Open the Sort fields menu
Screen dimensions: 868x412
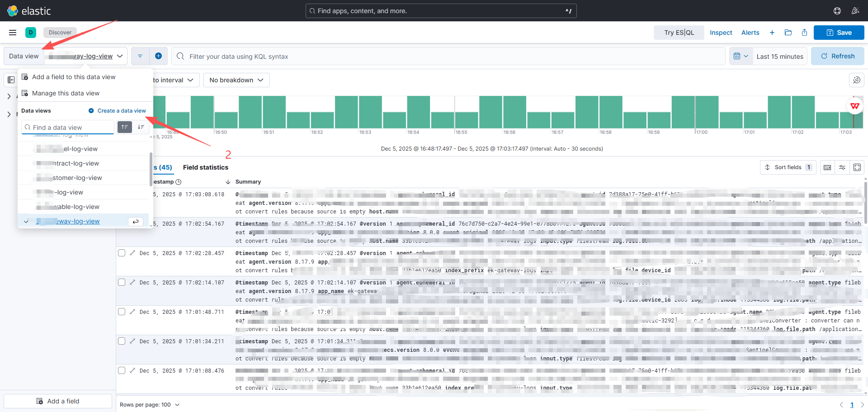pyautogui.click(x=788, y=167)
